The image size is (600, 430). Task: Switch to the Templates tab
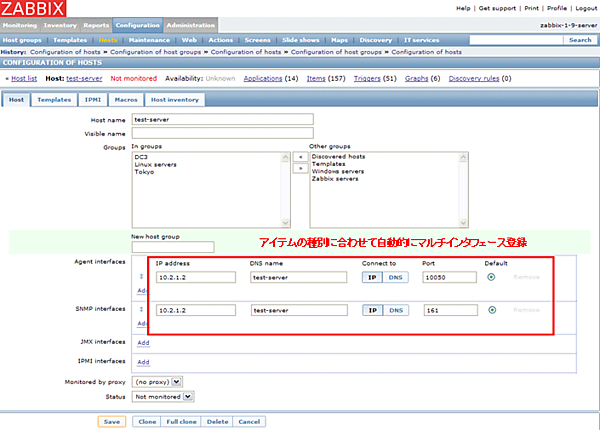53,100
